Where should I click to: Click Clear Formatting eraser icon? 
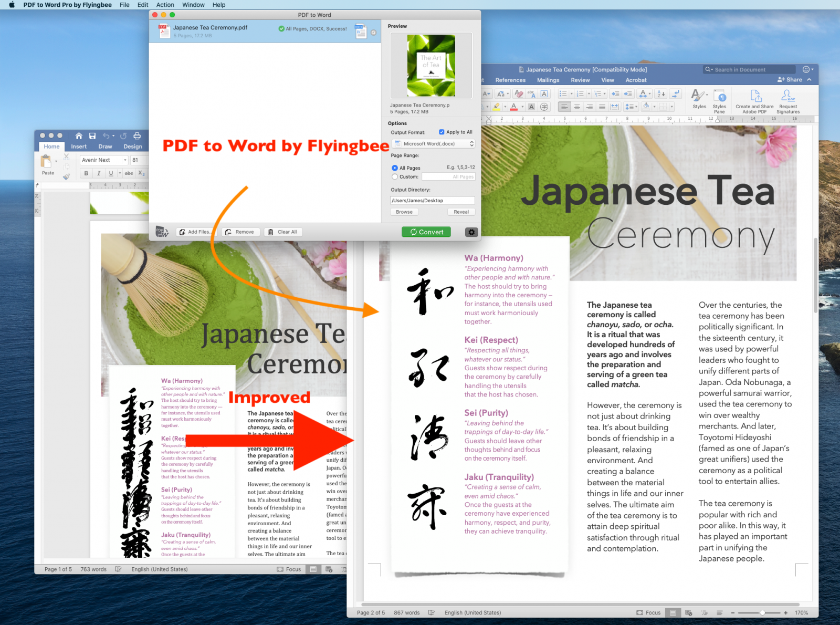click(519, 93)
